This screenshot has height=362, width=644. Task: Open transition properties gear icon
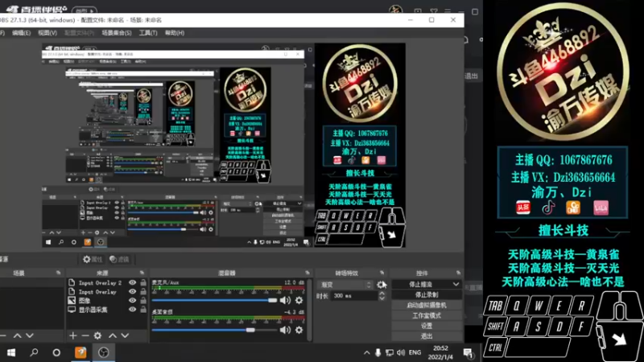tap(381, 285)
